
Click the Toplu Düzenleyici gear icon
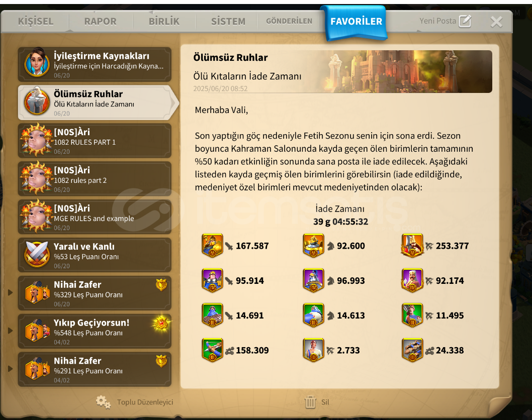click(103, 402)
